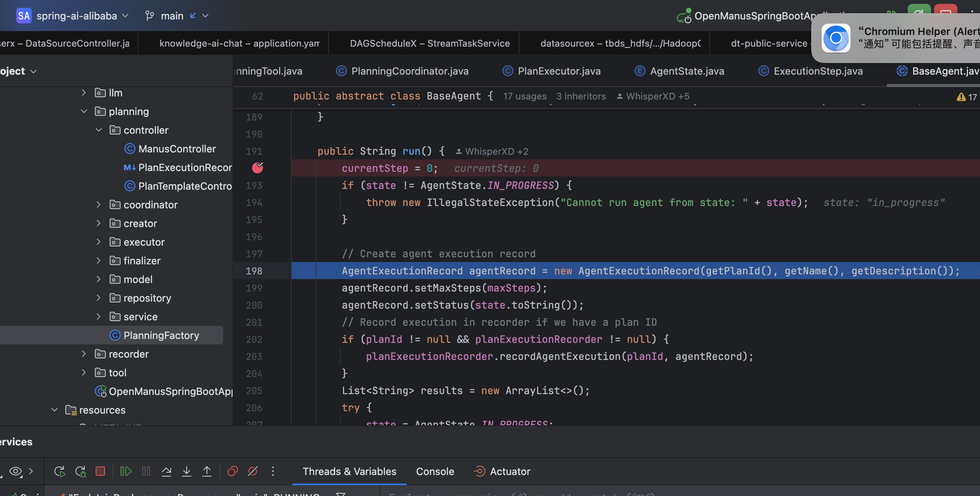Expand the coordinator folder
This screenshot has height=496, width=980.
99,205
